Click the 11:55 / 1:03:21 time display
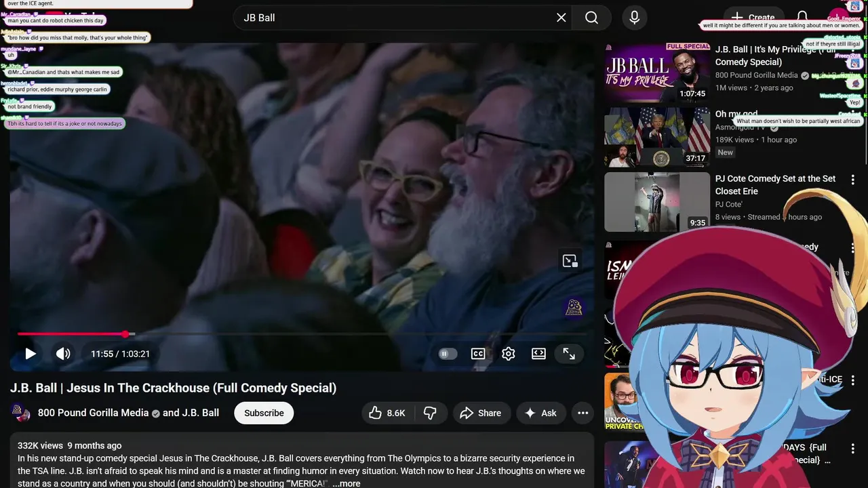The width and height of the screenshot is (868, 488). coord(121,354)
